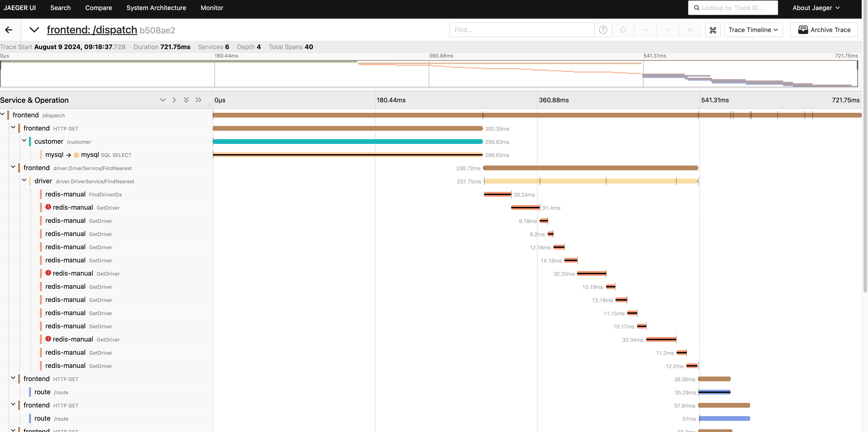The height and width of the screenshot is (432, 868).
Task: Go to next search result arrow
Action: (x=667, y=30)
